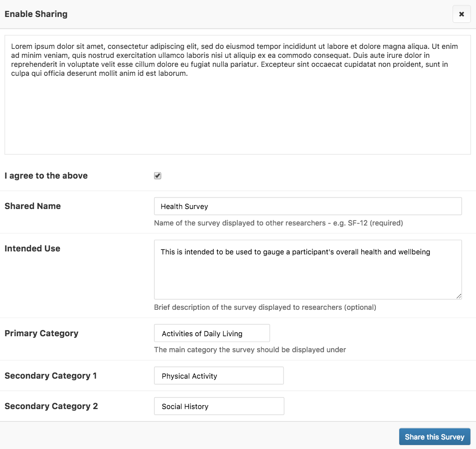
Task: Open the Secondary Category 2 dropdown
Action: point(219,406)
